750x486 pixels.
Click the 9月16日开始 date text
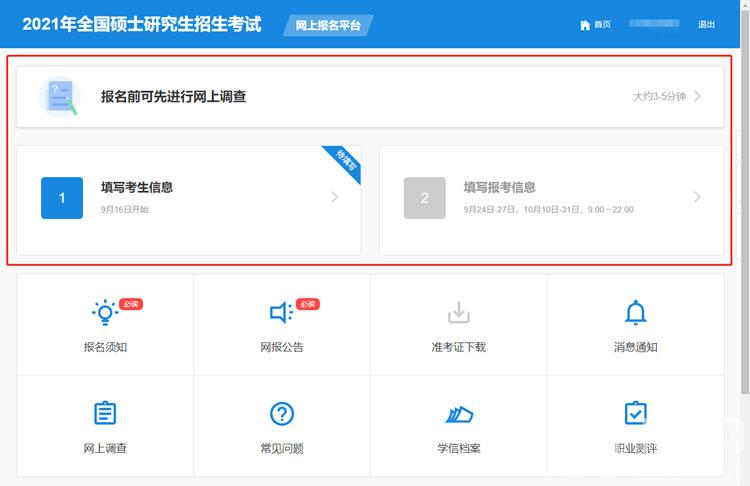[125, 210]
